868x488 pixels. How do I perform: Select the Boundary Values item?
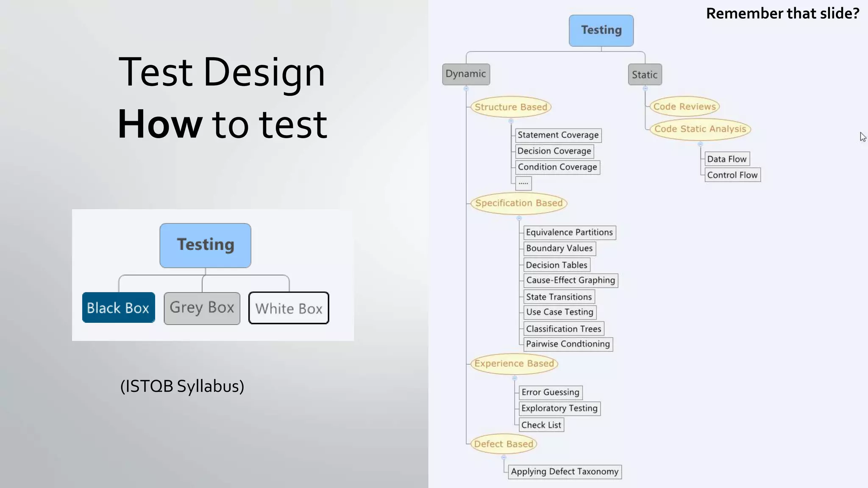coord(559,248)
